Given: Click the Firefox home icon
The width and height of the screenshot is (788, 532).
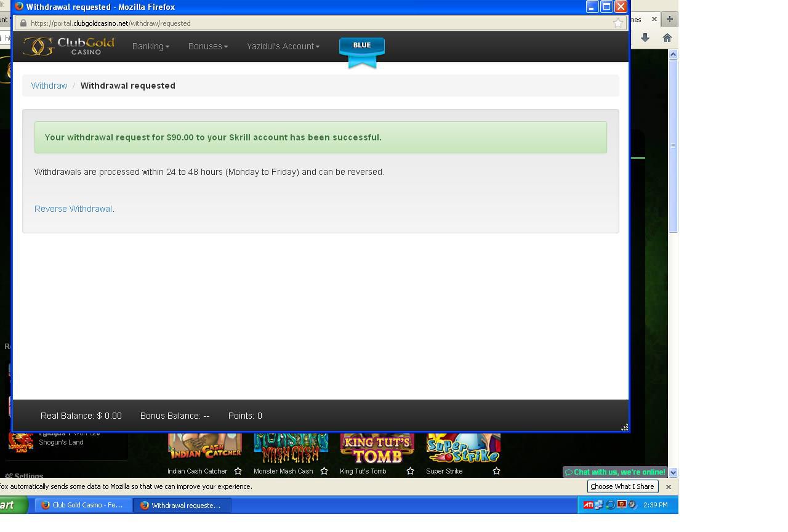Looking at the screenshot, I should click(667, 38).
